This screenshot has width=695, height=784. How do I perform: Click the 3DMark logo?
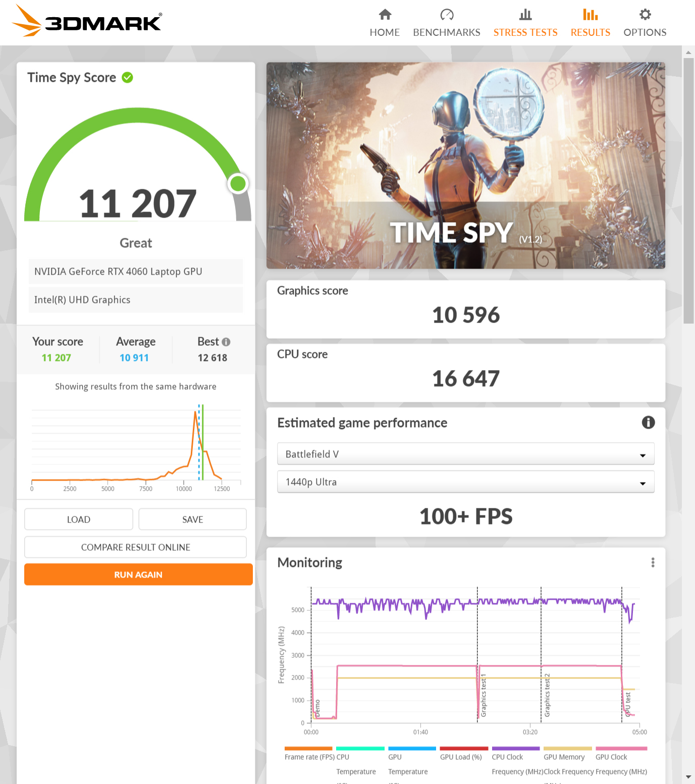coord(87,21)
